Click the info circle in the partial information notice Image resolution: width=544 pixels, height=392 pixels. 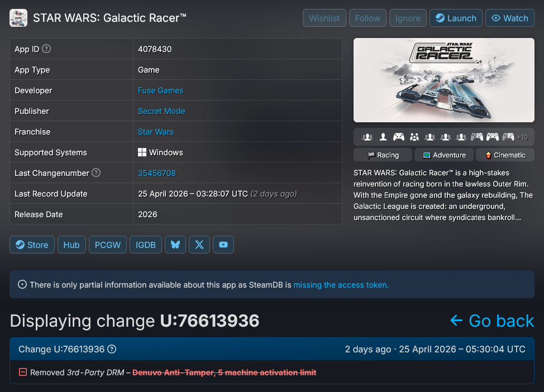22,285
